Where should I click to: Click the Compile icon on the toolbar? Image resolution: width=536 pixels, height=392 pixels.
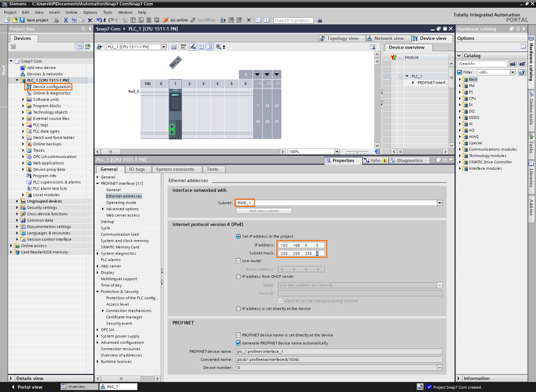pyautogui.click(x=125, y=20)
